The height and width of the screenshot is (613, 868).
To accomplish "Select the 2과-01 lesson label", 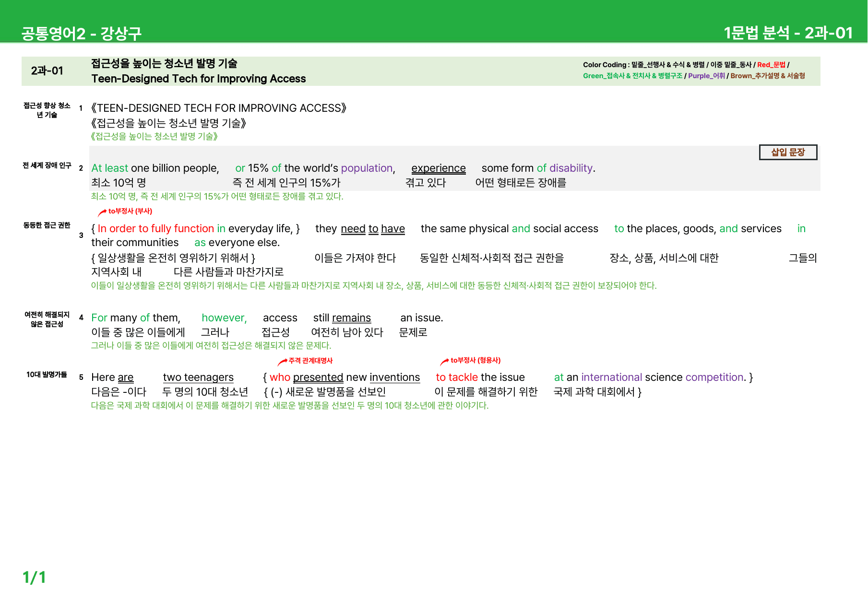I will click(47, 71).
